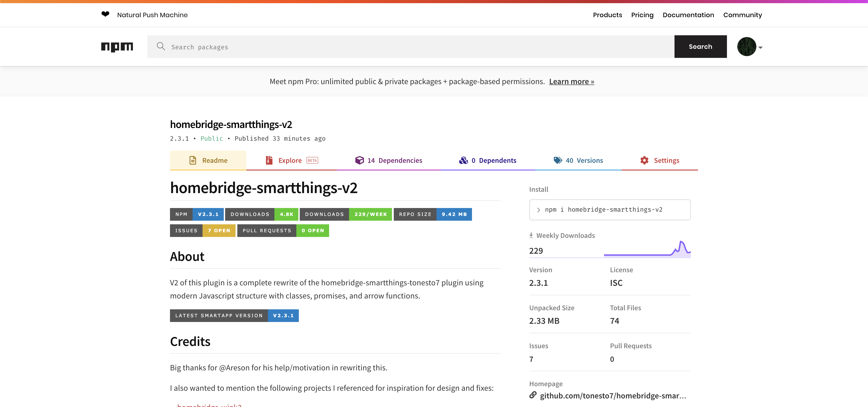Click the chain link icon near the homepage URL
The width and height of the screenshot is (868, 407).
tap(533, 395)
